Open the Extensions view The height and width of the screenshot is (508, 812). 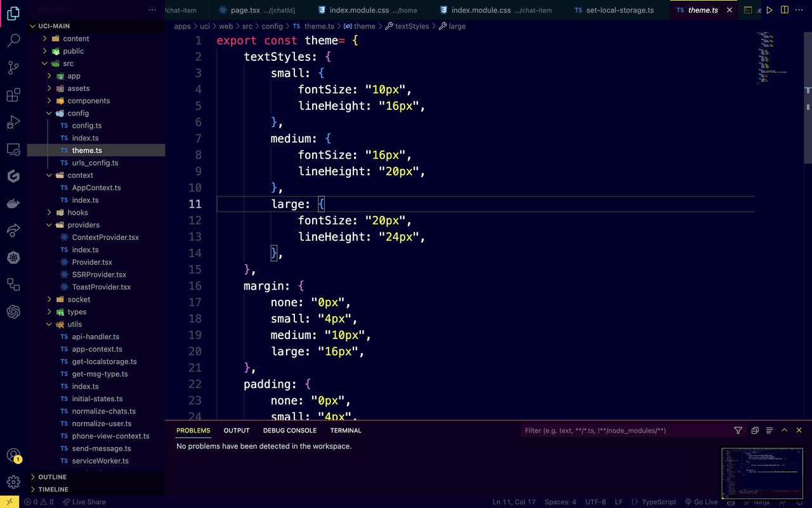tap(13, 95)
